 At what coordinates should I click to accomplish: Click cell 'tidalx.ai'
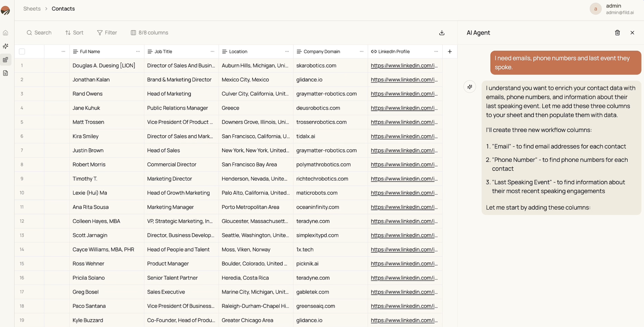click(x=330, y=136)
